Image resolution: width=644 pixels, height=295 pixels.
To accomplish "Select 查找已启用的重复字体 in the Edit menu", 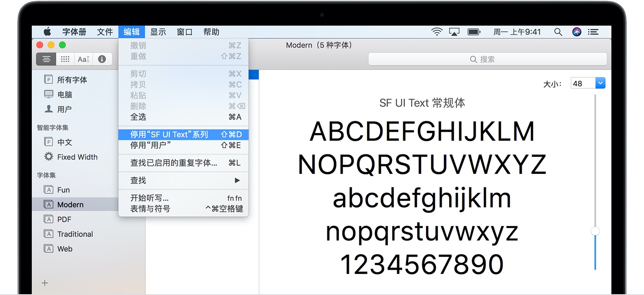I will pyautogui.click(x=173, y=163).
